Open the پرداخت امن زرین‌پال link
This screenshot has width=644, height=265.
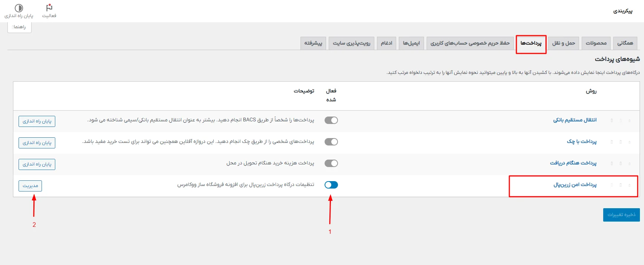(575, 184)
